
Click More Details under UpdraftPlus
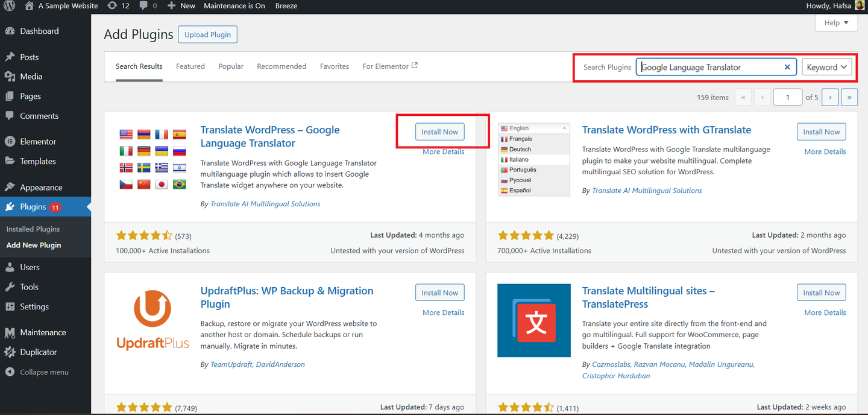pyautogui.click(x=443, y=312)
